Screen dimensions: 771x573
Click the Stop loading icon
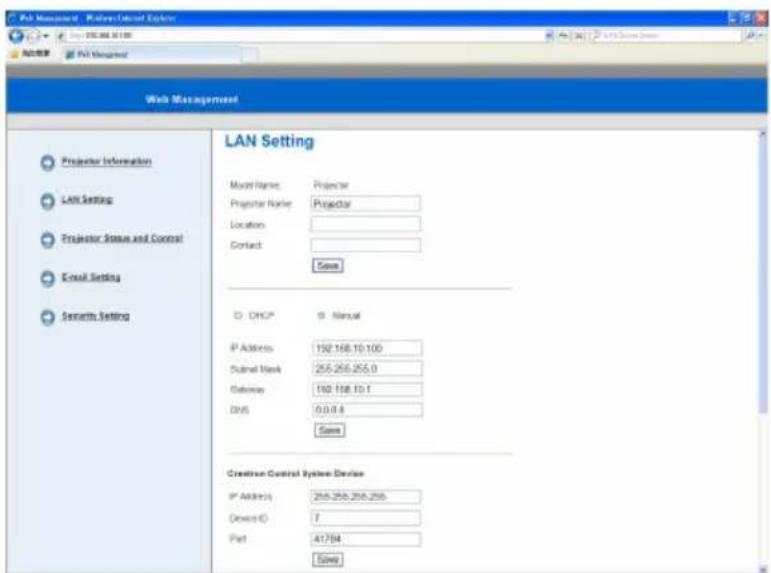point(580,35)
